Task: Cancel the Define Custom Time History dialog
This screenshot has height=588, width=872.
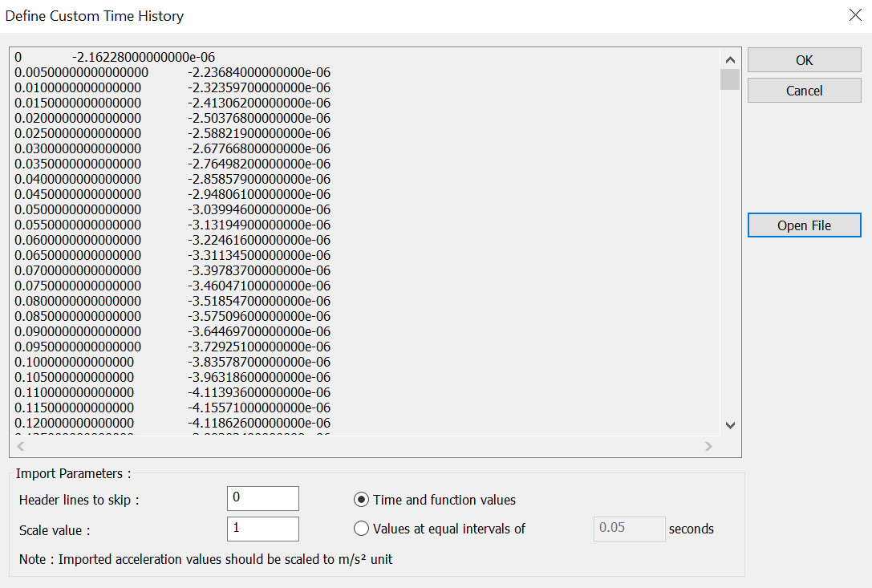Action: pos(803,90)
